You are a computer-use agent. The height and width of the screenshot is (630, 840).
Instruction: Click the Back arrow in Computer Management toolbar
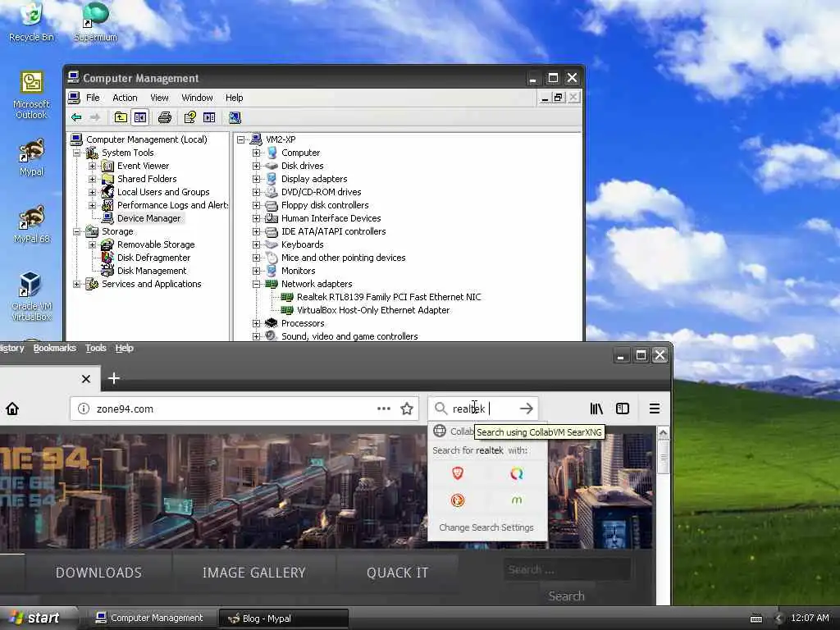76,117
